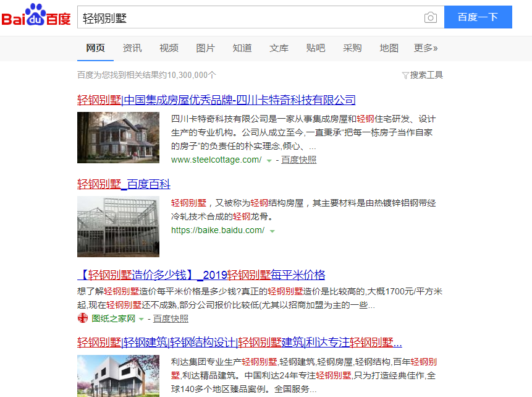
Task: Open the 知道 tab
Action: [242, 48]
